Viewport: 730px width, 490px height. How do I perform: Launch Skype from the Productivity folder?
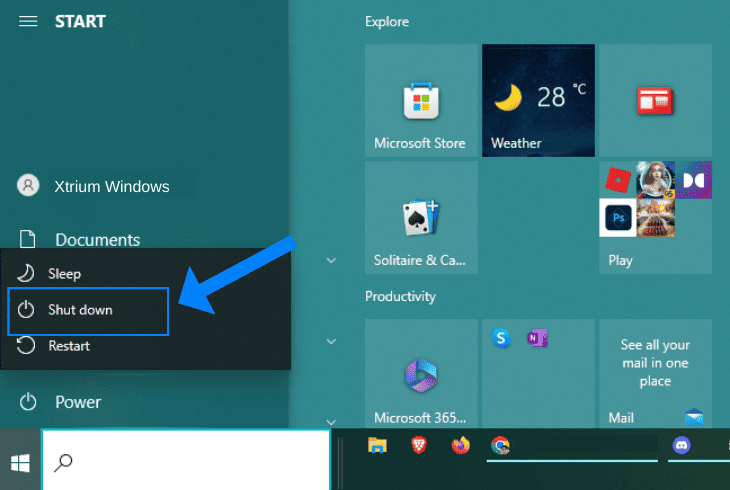click(501, 338)
